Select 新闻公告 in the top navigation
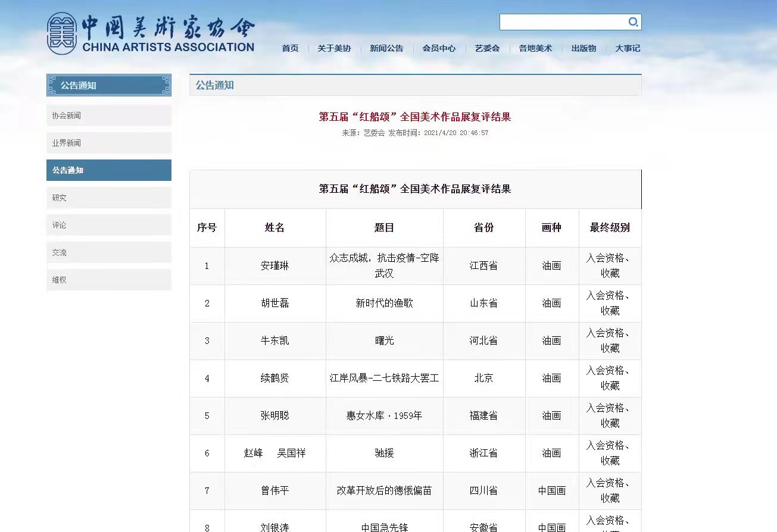This screenshot has width=777, height=532. coord(386,49)
